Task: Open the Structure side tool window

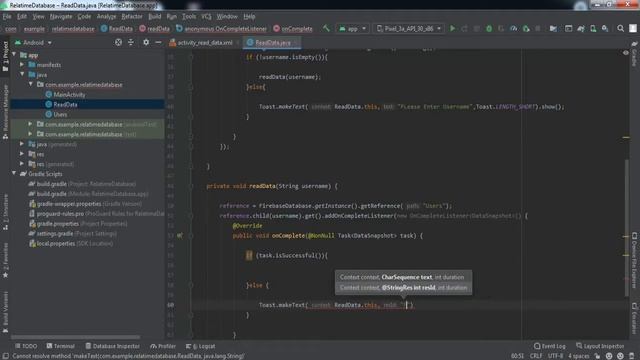Action: (x=5, y=213)
